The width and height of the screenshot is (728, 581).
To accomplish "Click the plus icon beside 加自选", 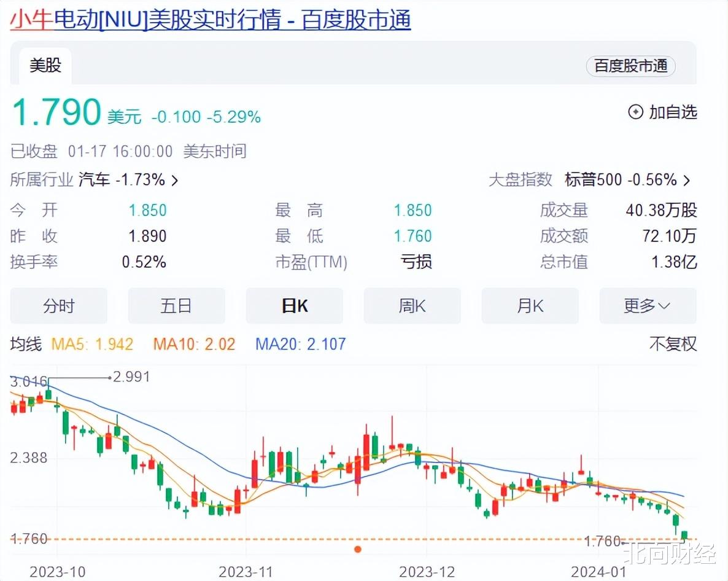I will 635,112.
